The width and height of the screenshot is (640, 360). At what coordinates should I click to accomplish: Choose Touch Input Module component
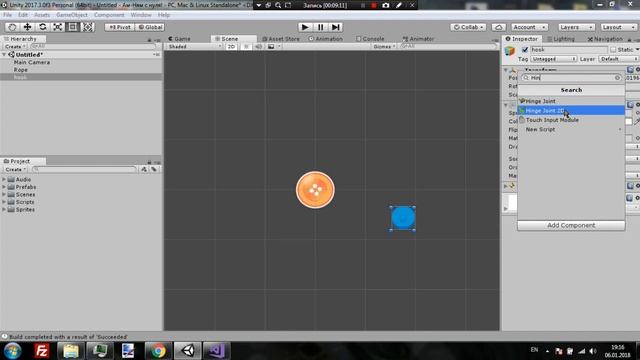[x=571, y=120]
